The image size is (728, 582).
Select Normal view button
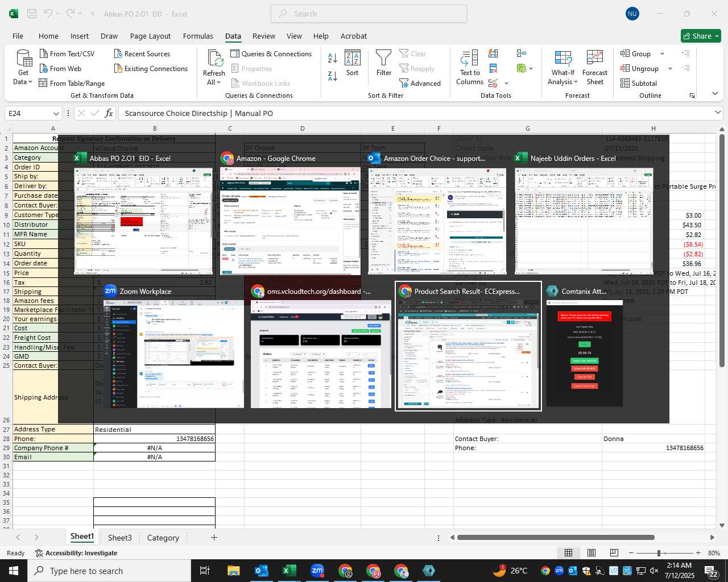pos(568,553)
